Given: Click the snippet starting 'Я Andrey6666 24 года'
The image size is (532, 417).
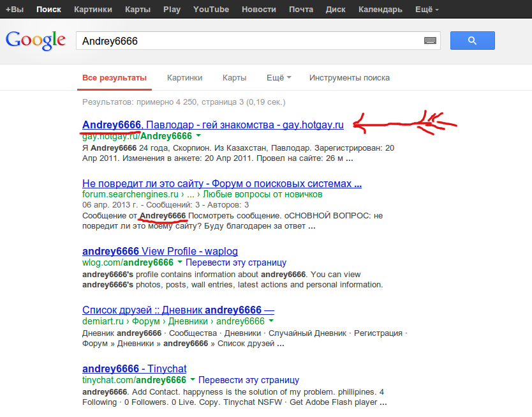Looking at the screenshot, I should (x=238, y=153).
